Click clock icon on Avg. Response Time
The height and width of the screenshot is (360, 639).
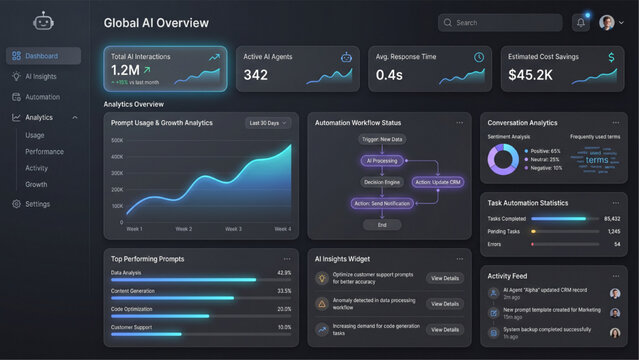pyautogui.click(x=479, y=57)
